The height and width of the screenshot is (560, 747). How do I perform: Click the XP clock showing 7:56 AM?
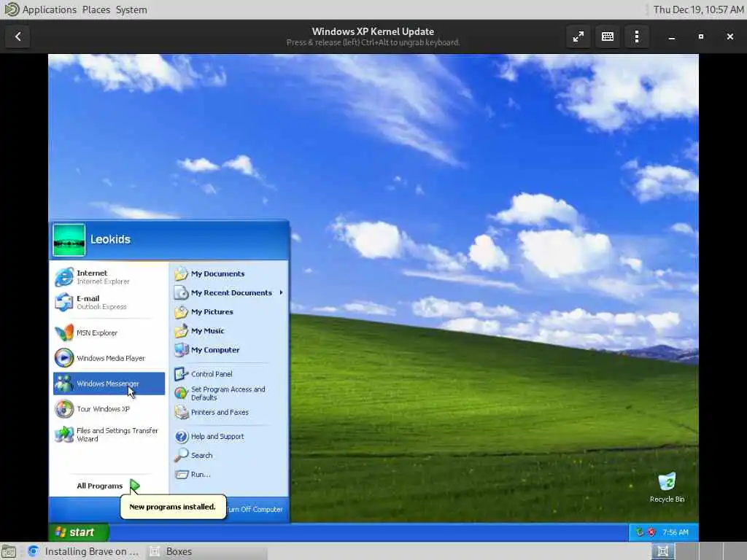tap(676, 532)
